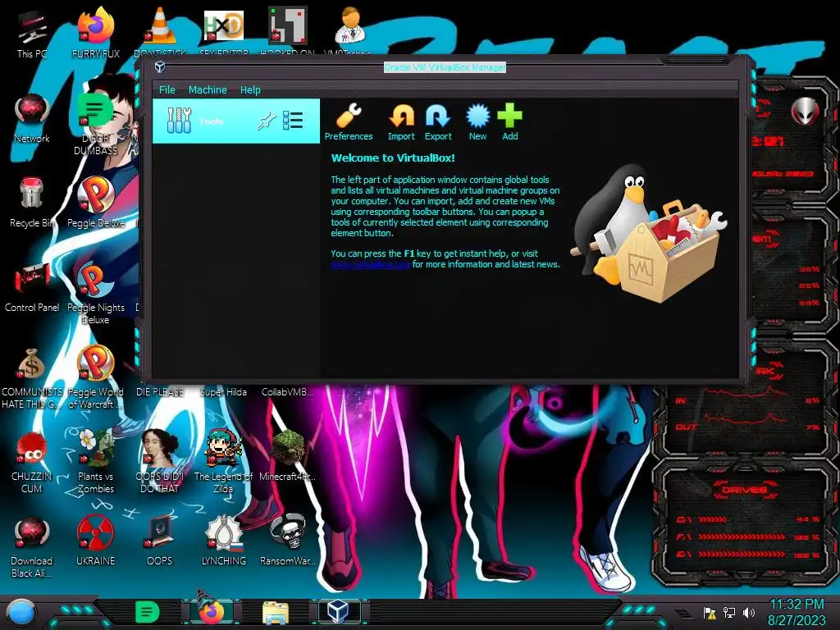Select the Firefox desktop shortcut icon
This screenshot has width=840, height=630.
point(95,25)
